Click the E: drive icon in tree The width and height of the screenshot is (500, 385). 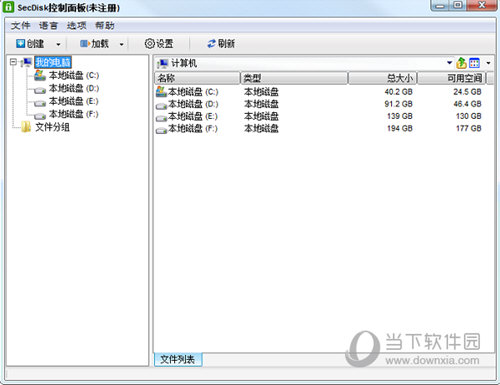point(40,103)
